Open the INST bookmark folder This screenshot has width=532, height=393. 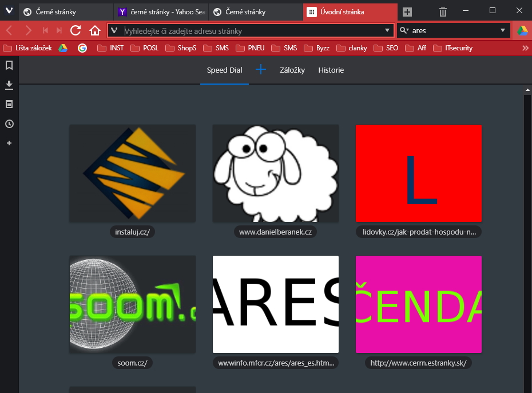pyautogui.click(x=110, y=48)
